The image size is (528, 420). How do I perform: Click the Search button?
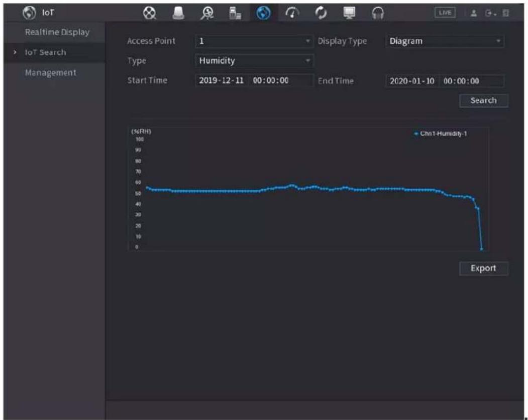484,100
